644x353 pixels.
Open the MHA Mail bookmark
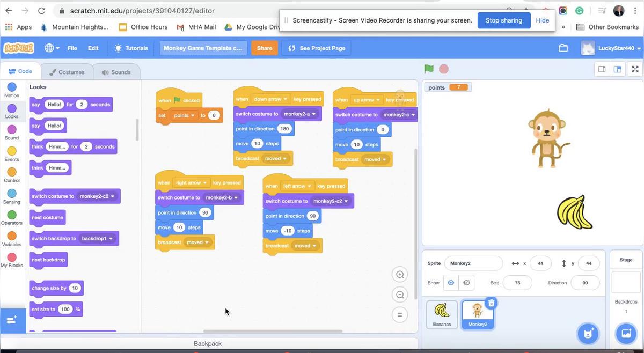click(196, 27)
